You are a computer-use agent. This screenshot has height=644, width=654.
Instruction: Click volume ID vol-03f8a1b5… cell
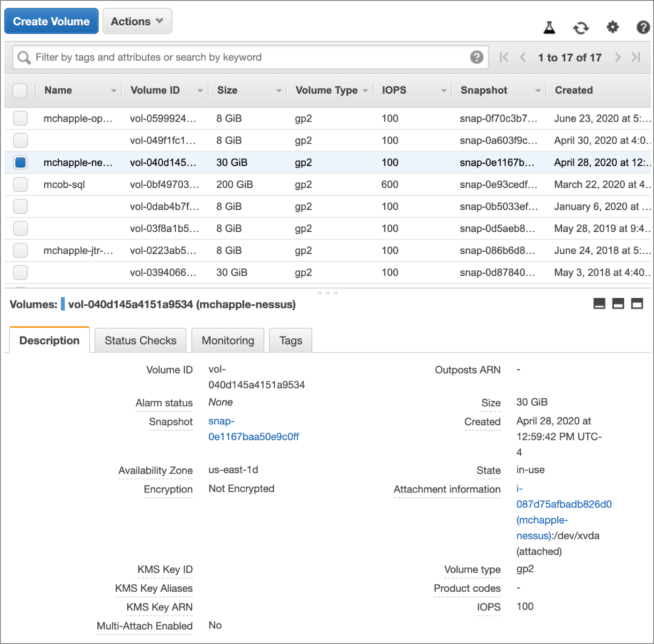164,228
